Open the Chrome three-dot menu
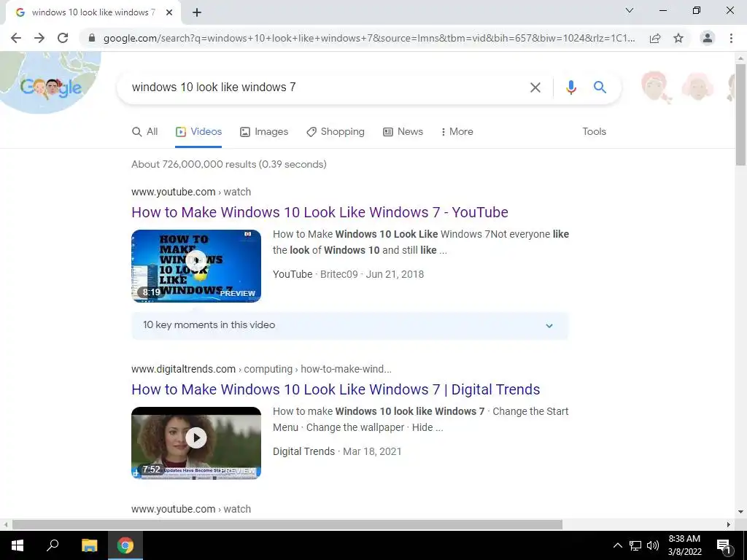Screen dimensions: 747x560 (x=731, y=38)
